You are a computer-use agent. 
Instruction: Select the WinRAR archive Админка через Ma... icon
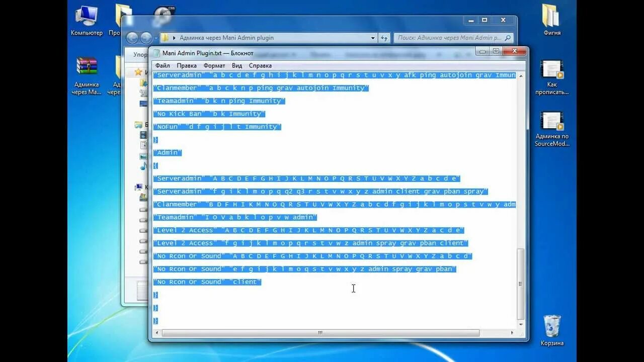coord(87,76)
